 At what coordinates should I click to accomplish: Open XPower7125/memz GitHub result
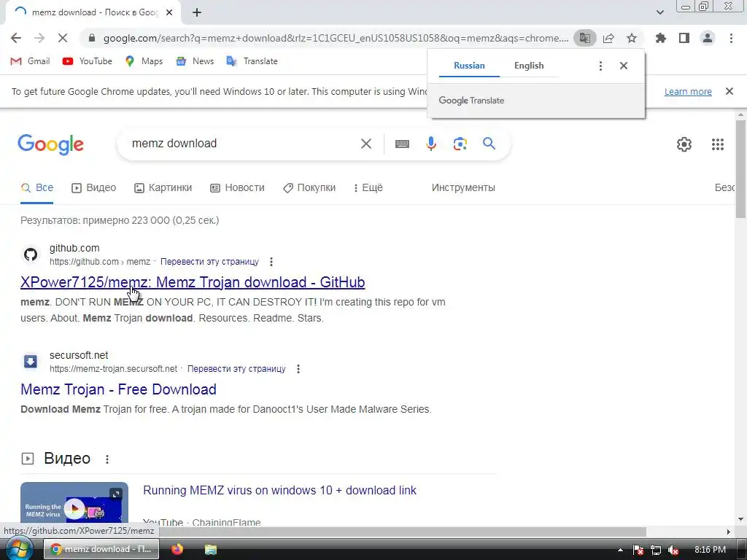point(193,282)
